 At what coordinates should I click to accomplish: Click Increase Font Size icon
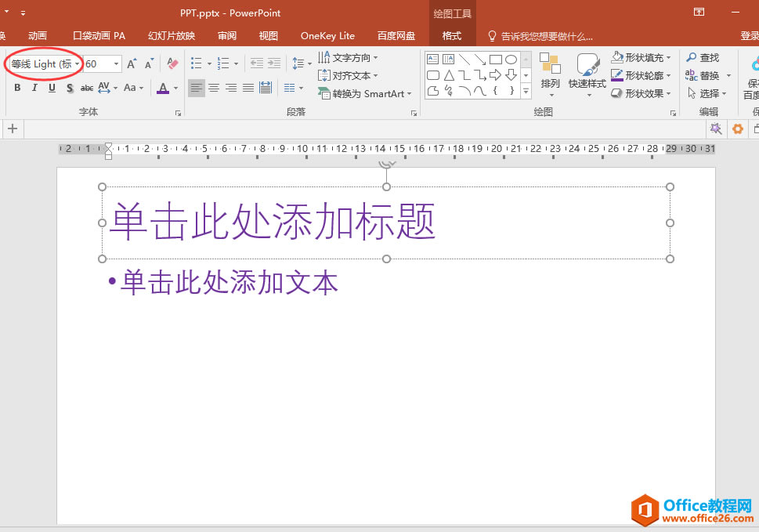[x=132, y=63]
